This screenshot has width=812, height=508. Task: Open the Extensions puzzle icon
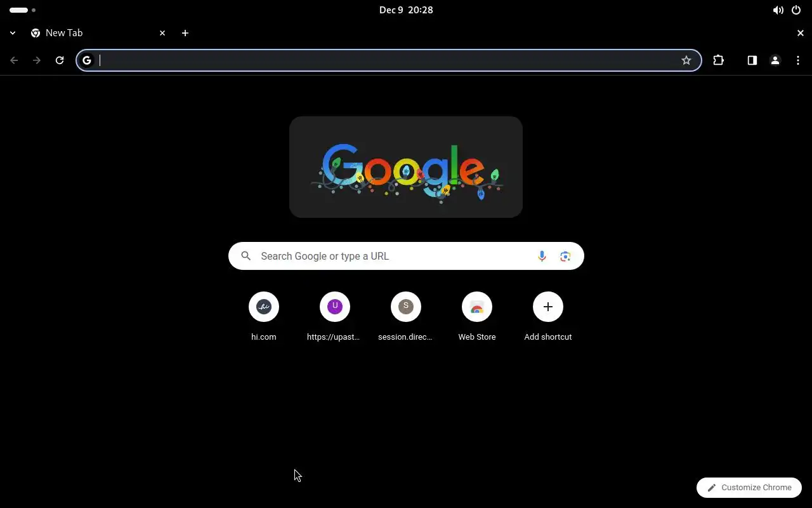pyautogui.click(x=718, y=60)
